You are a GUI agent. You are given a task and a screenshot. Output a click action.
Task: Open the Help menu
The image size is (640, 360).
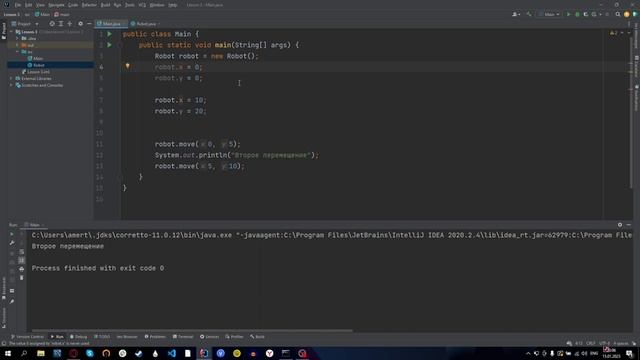pyautogui.click(x=173, y=5)
